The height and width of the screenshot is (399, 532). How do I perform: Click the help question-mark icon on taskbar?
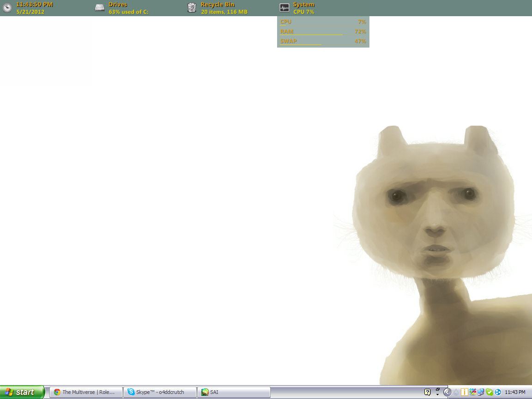click(428, 392)
